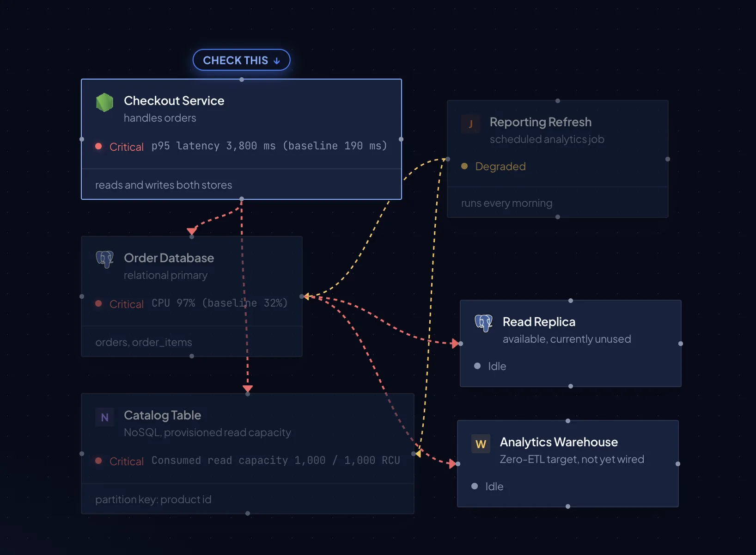The width and height of the screenshot is (756, 555).
Task: Click the Idle status dot on Read Replica
Action: 477,366
